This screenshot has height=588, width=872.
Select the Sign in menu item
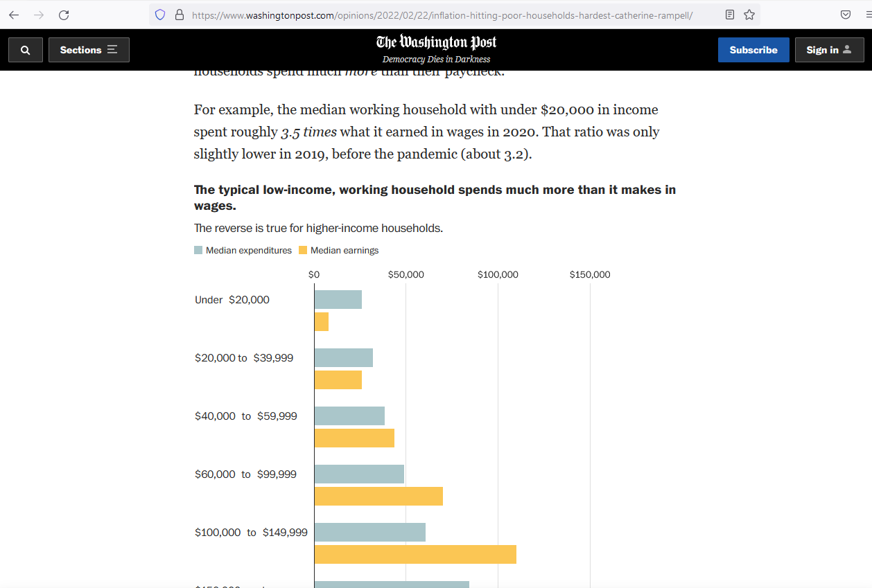(829, 49)
